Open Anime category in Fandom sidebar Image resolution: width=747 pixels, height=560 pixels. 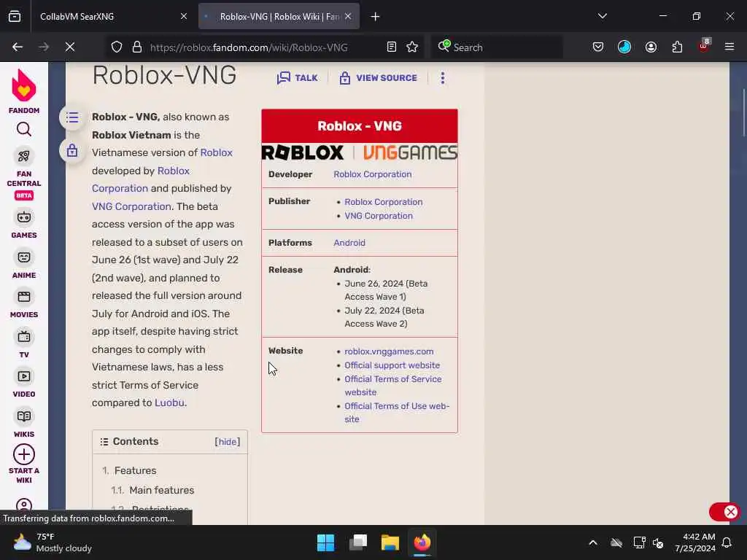24,264
